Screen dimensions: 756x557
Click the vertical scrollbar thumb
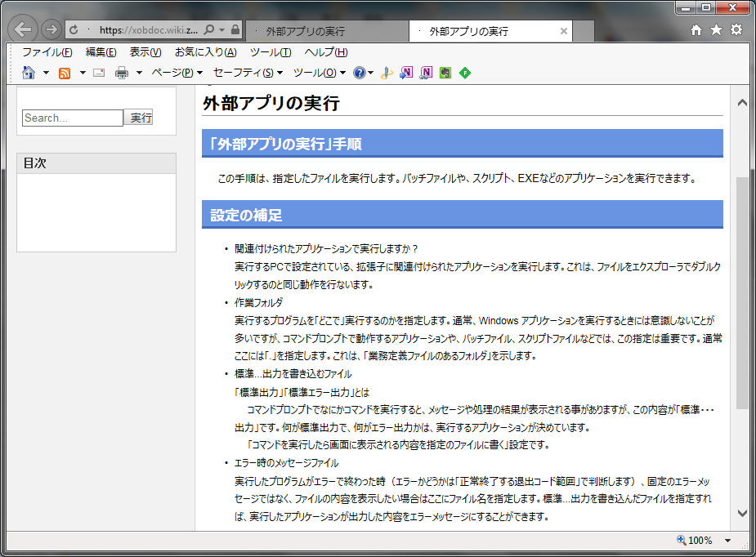742,293
